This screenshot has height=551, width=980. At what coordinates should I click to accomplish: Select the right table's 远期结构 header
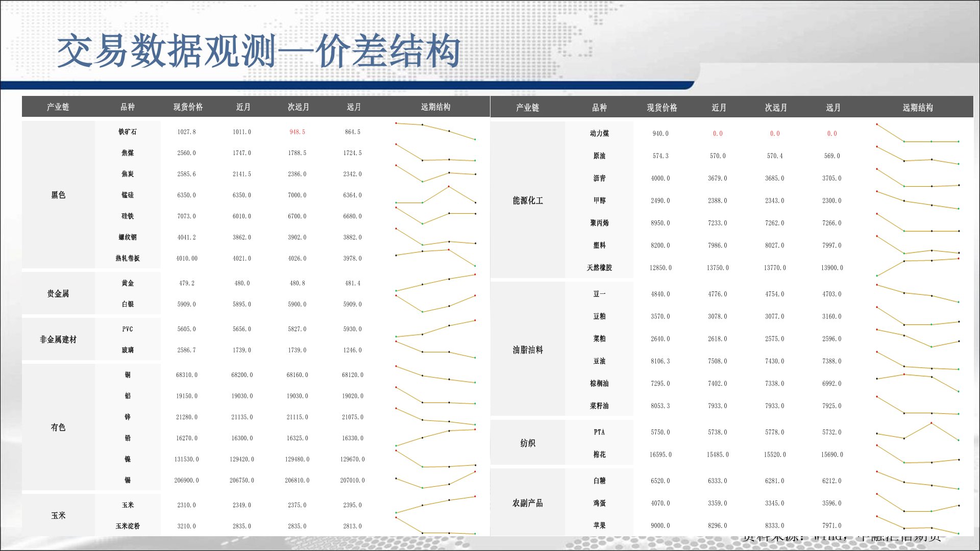[x=917, y=108]
